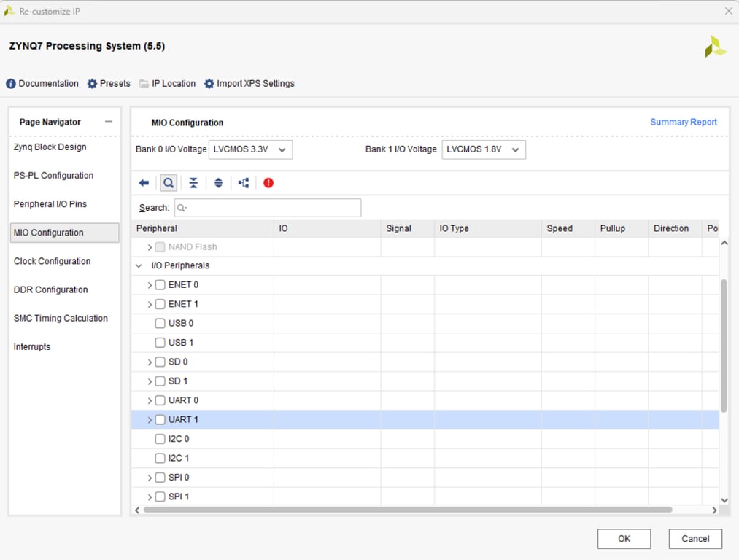Go to Zynq Block Design page
This screenshot has width=739, height=560.
50,147
